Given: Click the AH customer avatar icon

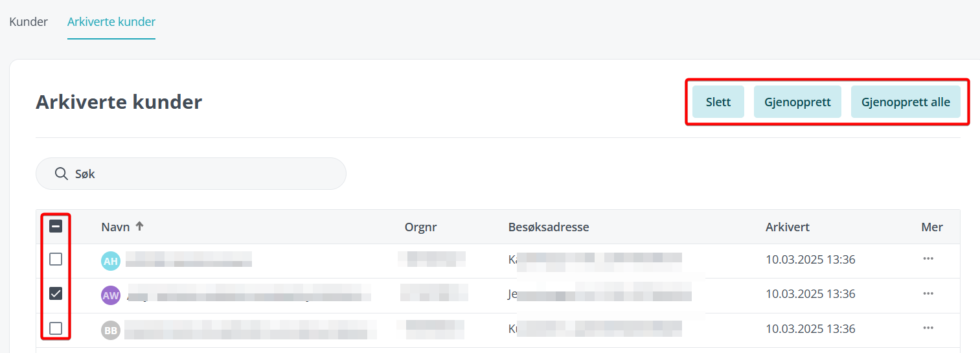Looking at the screenshot, I should click(x=111, y=261).
